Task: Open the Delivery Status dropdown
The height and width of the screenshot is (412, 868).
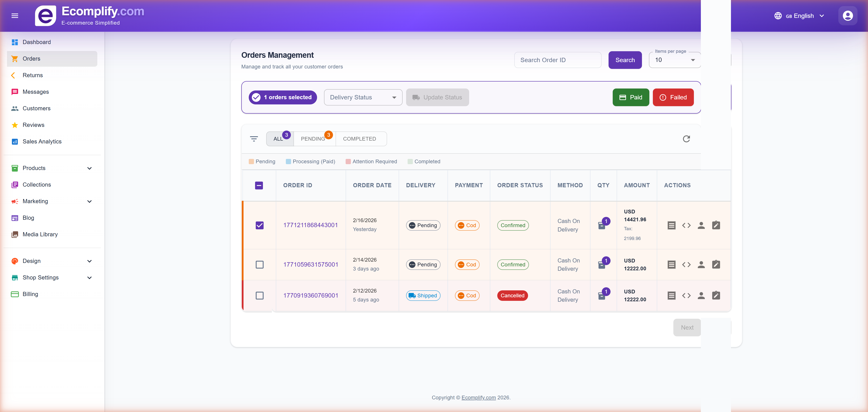Action: (363, 97)
